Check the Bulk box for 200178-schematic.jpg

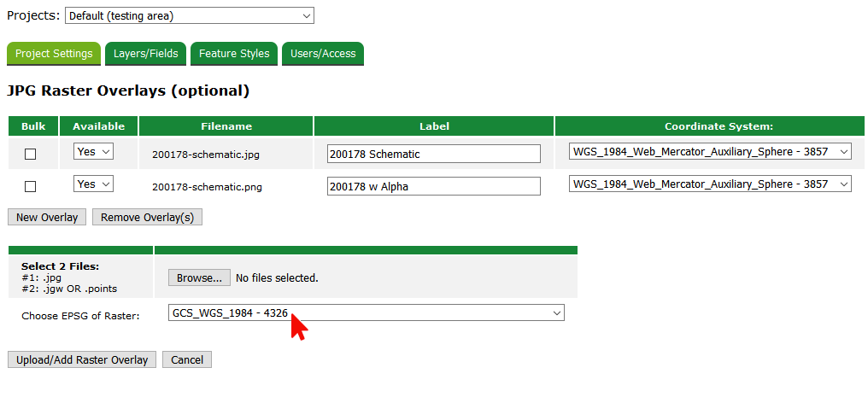[31, 155]
